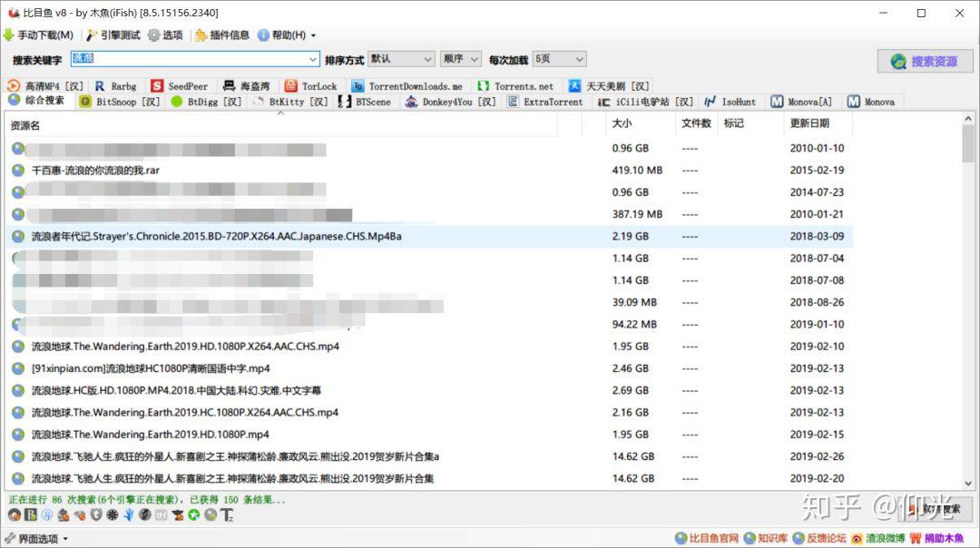Open the 知识库 link
980x548 pixels.
(766, 538)
